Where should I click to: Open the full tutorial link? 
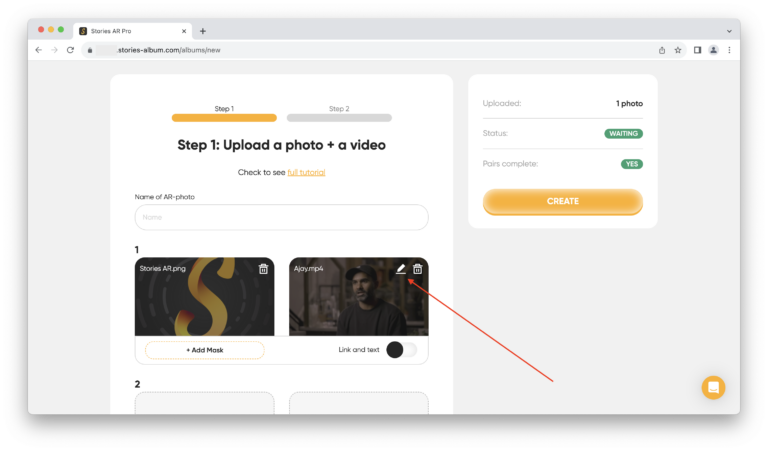(x=306, y=172)
